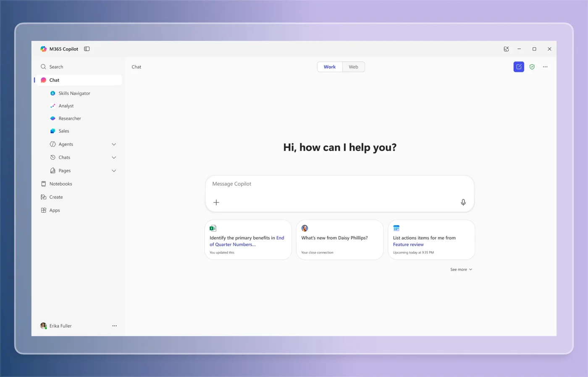The height and width of the screenshot is (377, 588).
Task: Click the Pages label in sidebar
Action: tap(65, 171)
